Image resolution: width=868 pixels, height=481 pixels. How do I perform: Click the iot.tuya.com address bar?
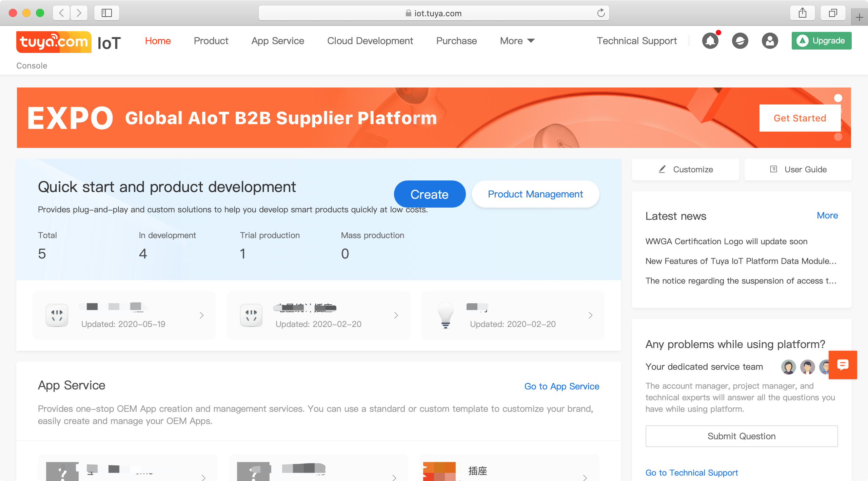(434, 13)
